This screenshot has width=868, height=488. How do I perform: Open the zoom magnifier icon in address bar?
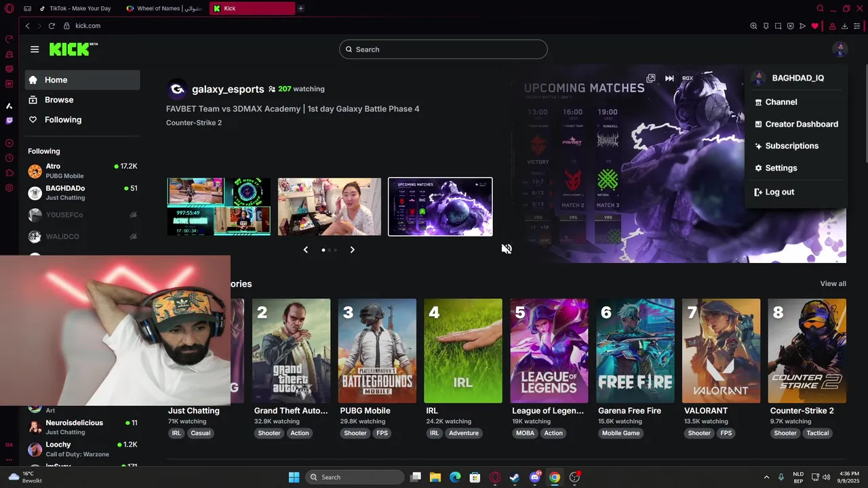point(753,26)
